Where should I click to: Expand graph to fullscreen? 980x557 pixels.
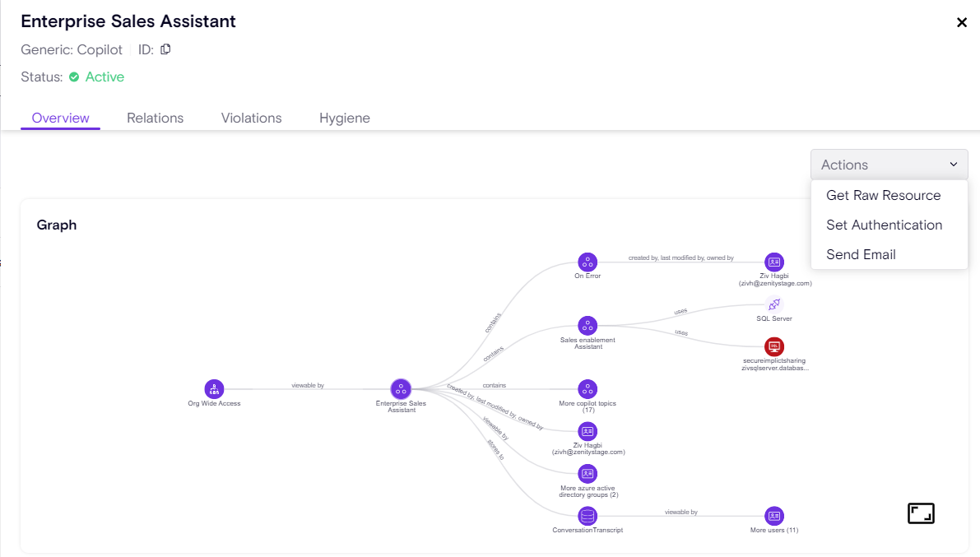point(921,514)
